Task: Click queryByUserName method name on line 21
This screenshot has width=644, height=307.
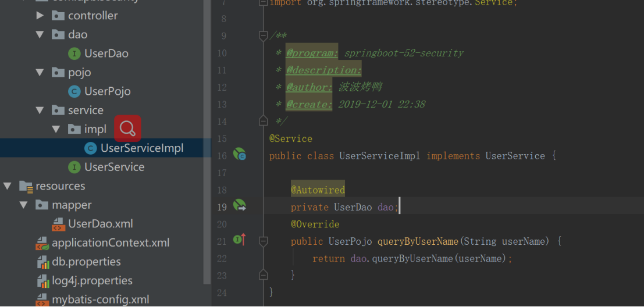Action: (418, 241)
